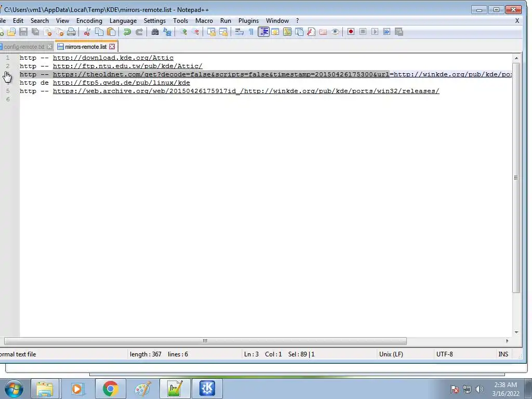Toggle file monitoring eye icon

[x=335, y=32]
